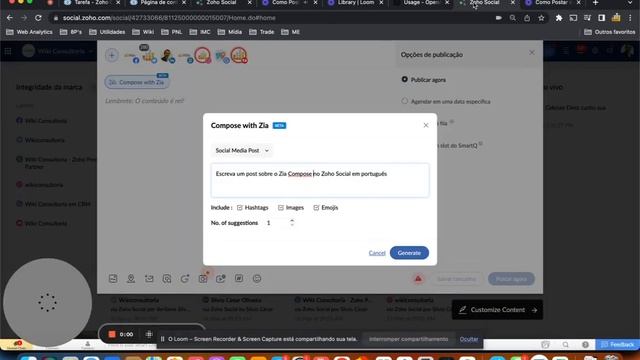Select the Instagram channel avatar
640x360 pixels.
point(202,56)
